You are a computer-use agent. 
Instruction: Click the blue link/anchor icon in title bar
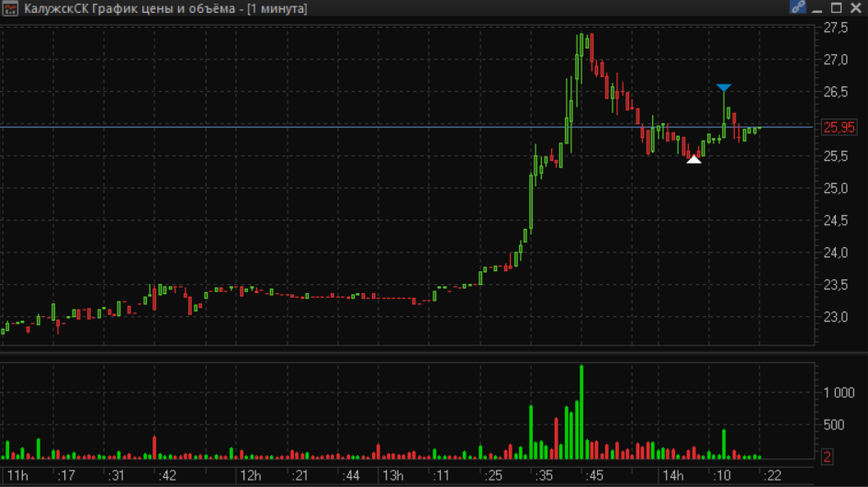click(797, 7)
